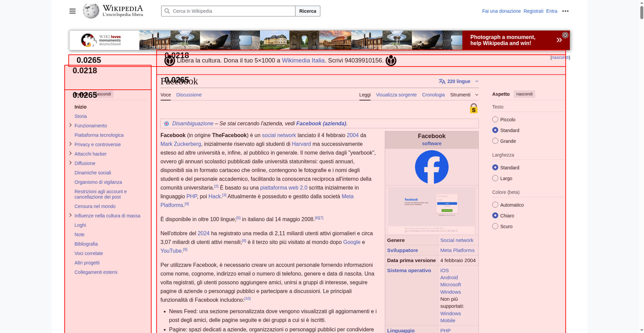The image size is (644, 333).
Task: Open the Cronologia tab
Action: (433, 95)
